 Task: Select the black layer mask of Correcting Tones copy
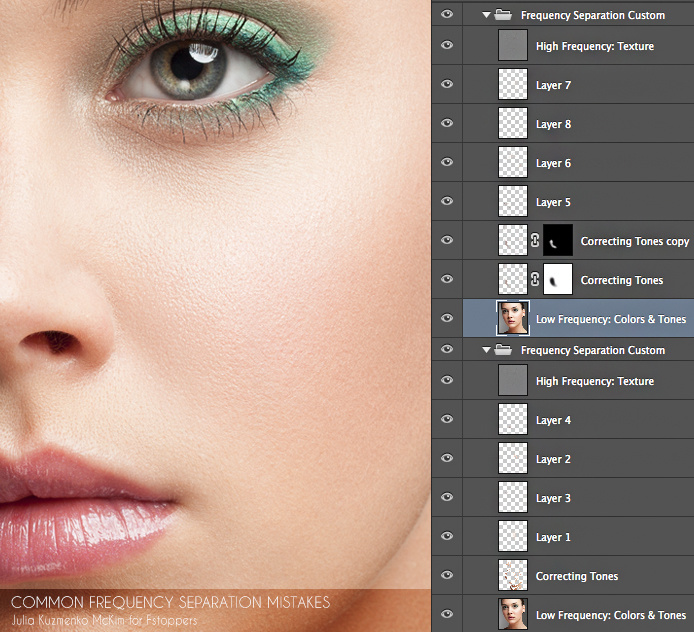[558, 240]
